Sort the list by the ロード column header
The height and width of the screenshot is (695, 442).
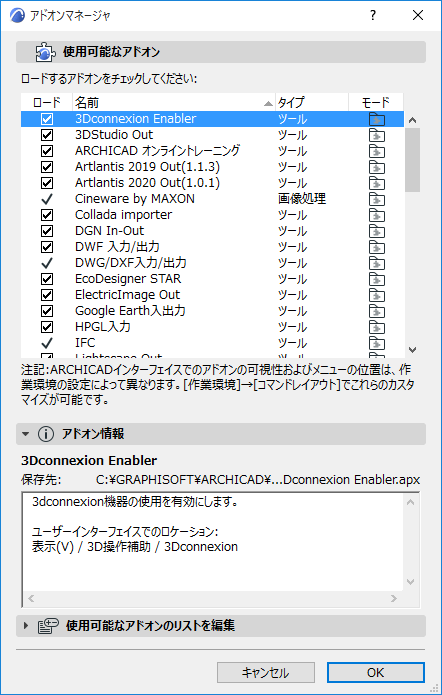(x=47, y=103)
